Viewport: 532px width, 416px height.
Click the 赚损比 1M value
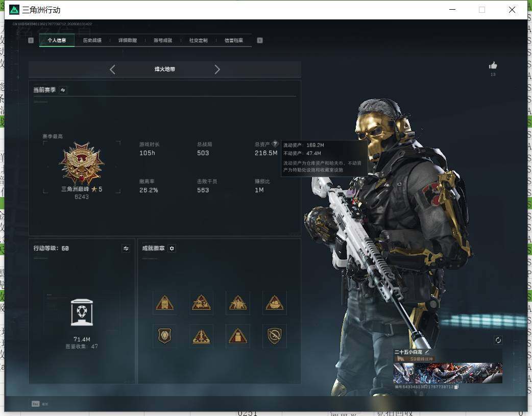pos(259,190)
